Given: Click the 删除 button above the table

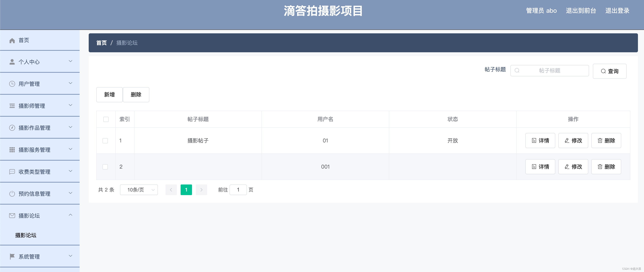Looking at the screenshot, I should (136, 95).
